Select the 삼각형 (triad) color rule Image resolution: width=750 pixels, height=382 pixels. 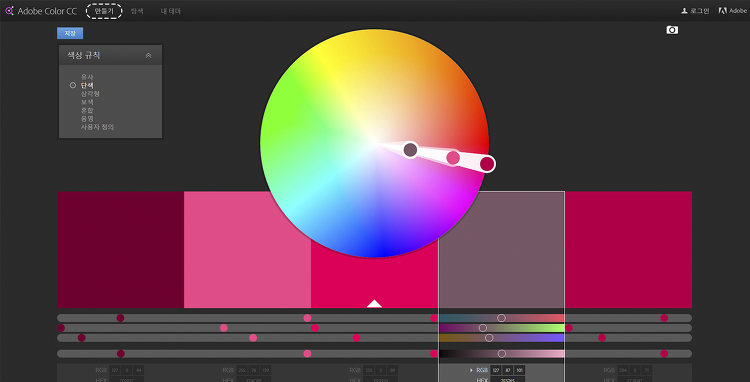pyautogui.click(x=90, y=94)
